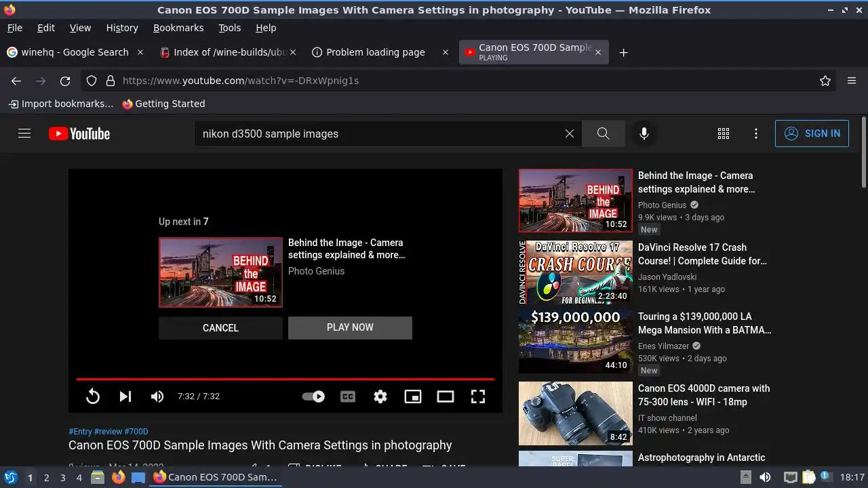The width and height of the screenshot is (868, 488).
Task: Open sidebar Behind the Image video thumbnail
Action: click(575, 201)
